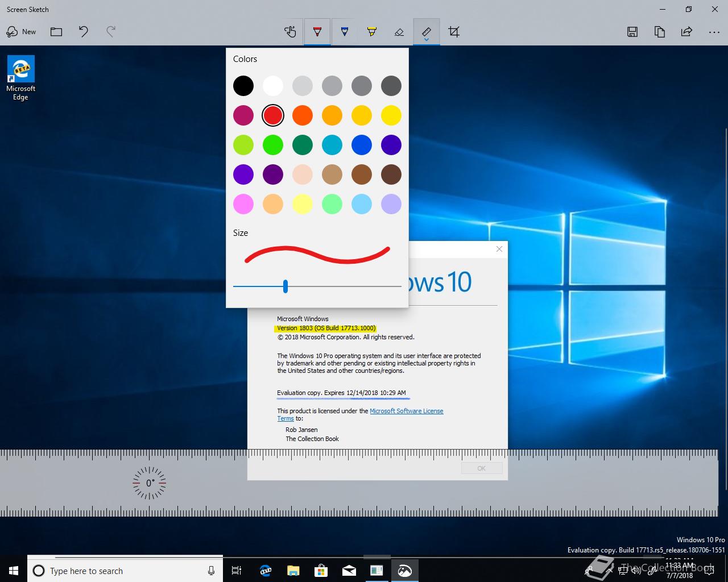
Task: Pick the black color swatch
Action: click(x=243, y=86)
